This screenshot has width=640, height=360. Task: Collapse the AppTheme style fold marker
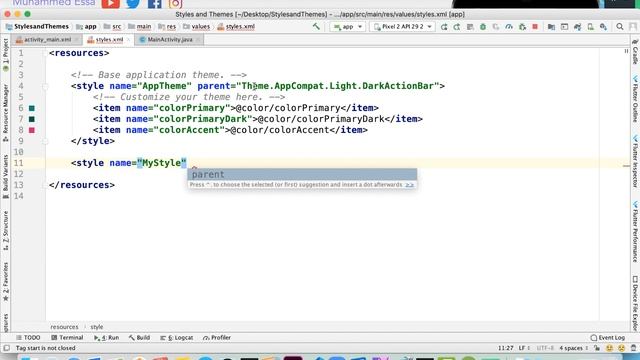tap(45, 86)
